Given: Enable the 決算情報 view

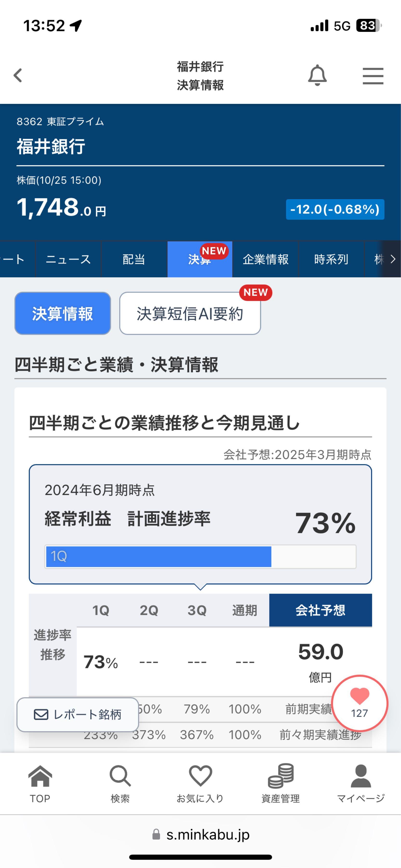Looking at the screenshot, I should point(62,313).
